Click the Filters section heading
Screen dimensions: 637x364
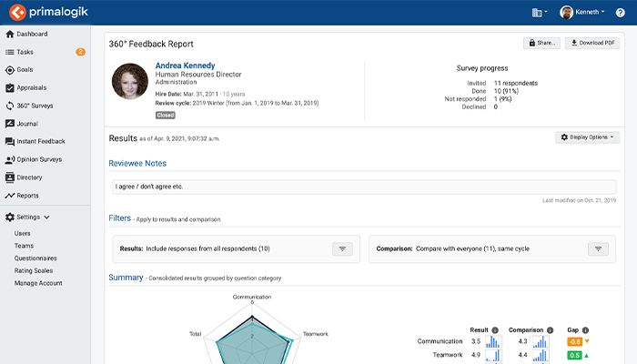[120, 218]
